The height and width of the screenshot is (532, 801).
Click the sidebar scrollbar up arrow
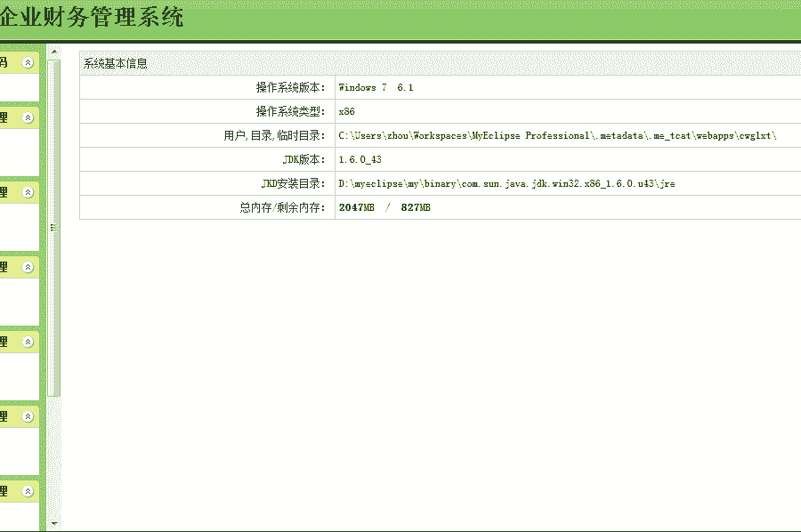coord(54,51)
